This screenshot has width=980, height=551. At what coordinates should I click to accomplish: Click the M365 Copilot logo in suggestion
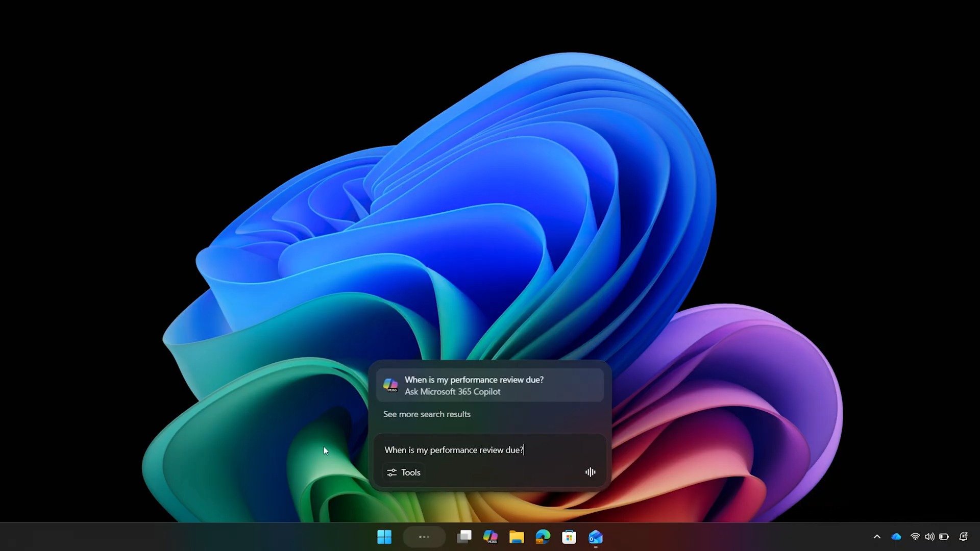coord(390,385)
